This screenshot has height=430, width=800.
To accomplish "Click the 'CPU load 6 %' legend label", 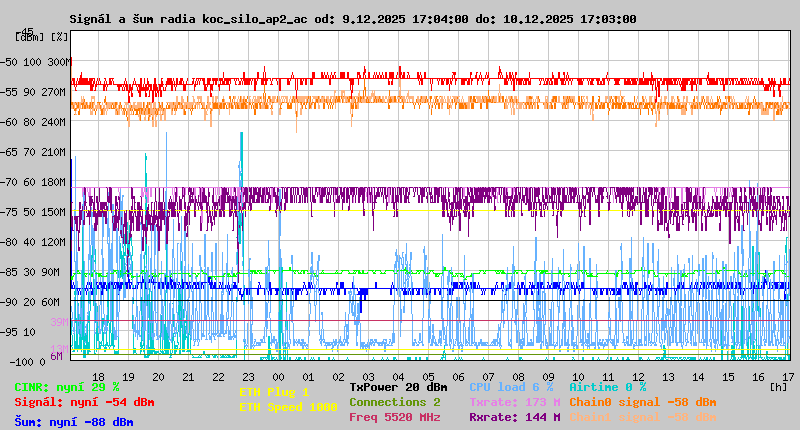I will tap(511, 387).
